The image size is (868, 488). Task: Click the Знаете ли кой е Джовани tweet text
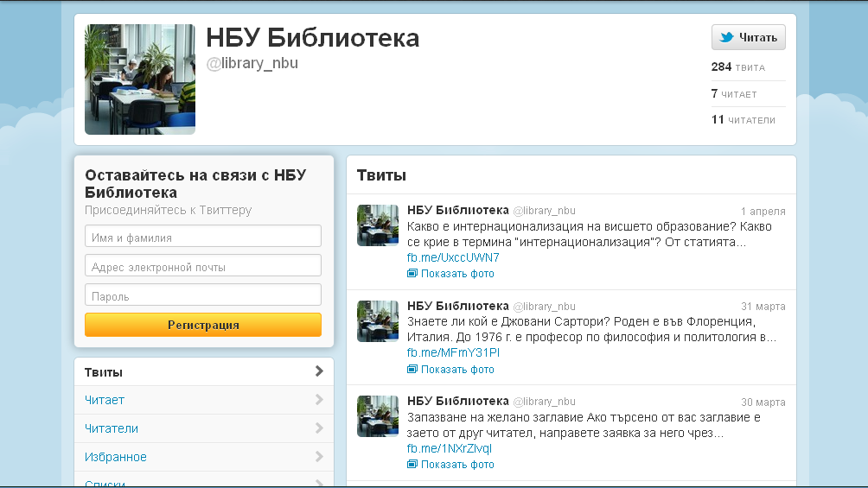coord(591,329)
